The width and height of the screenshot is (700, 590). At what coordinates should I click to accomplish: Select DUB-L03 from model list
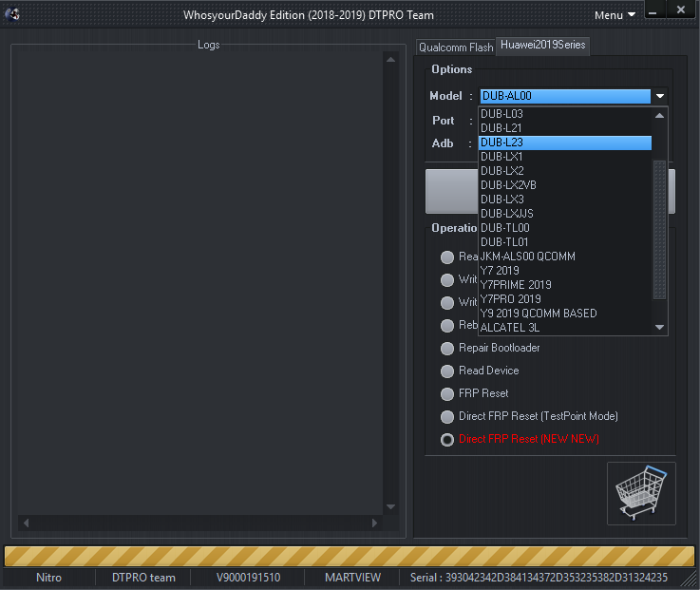pyautogui.click(x=565, y=114)
